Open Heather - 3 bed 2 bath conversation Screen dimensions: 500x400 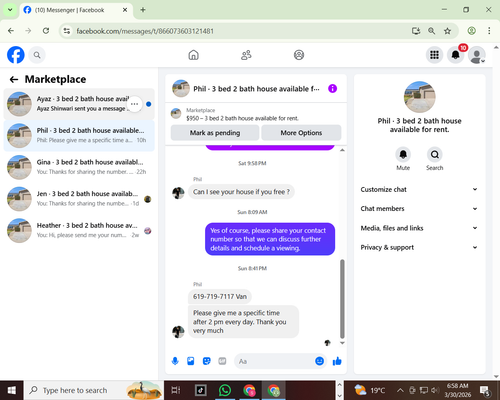point(79,231)
